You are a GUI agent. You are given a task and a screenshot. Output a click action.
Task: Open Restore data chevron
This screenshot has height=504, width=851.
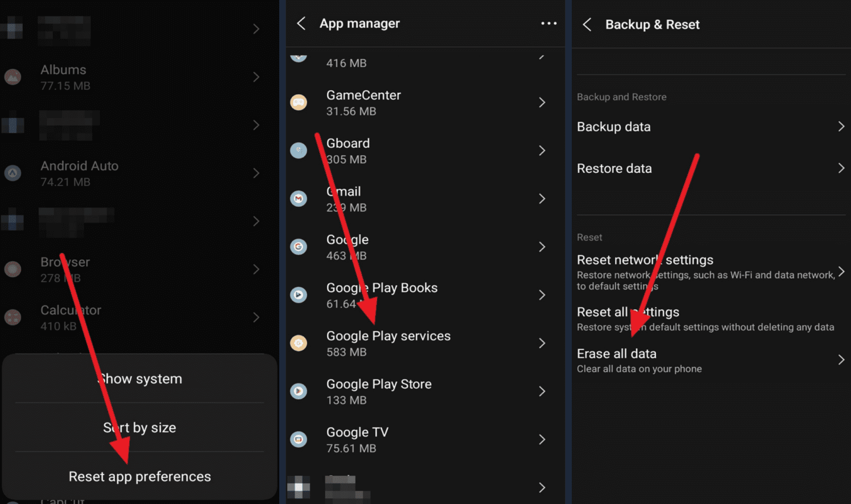[841, 168]
